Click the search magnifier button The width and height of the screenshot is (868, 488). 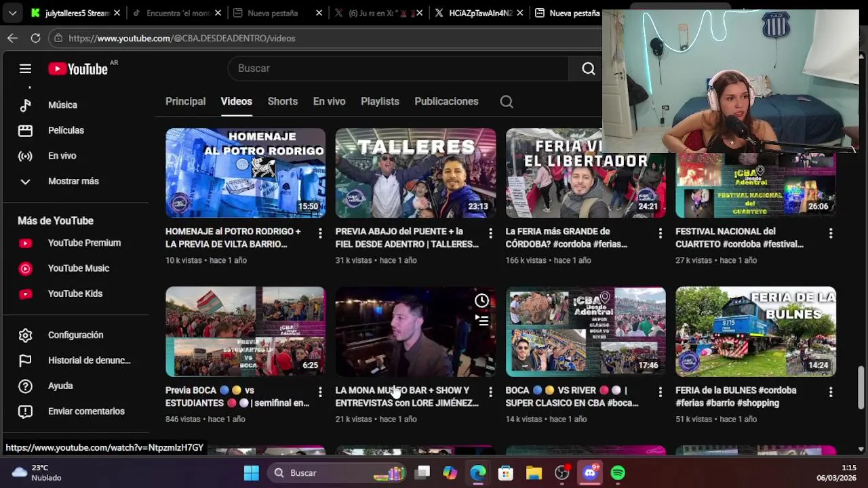[588, 68]
